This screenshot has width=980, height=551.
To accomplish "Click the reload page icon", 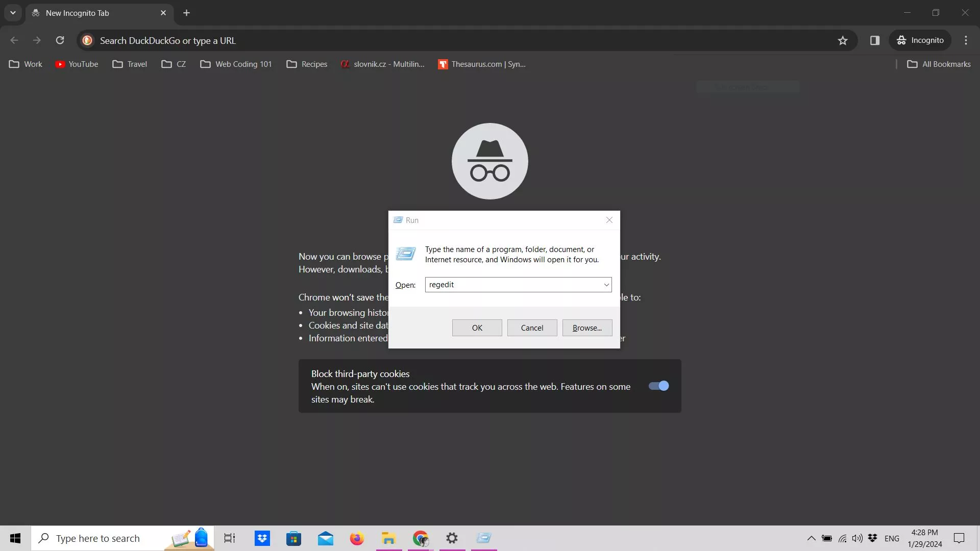I will coord(60,40).
